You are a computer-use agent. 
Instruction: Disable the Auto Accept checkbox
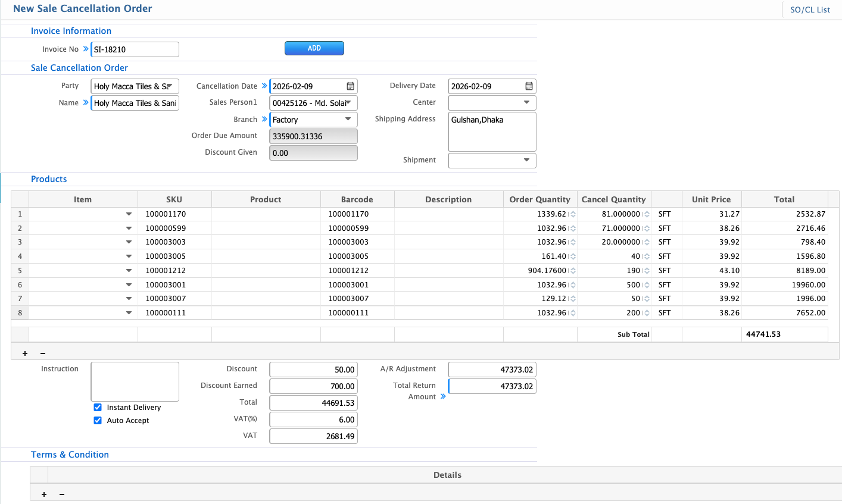point(98,421)
